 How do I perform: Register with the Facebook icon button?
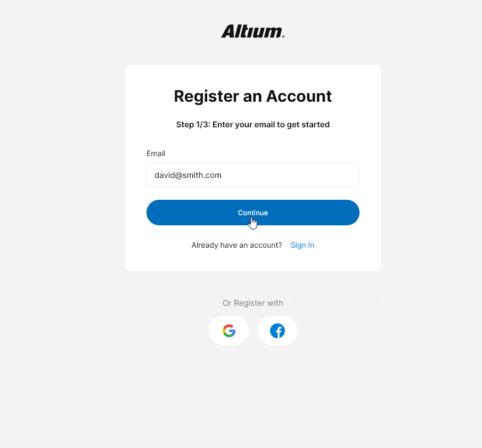pos(277,331)
